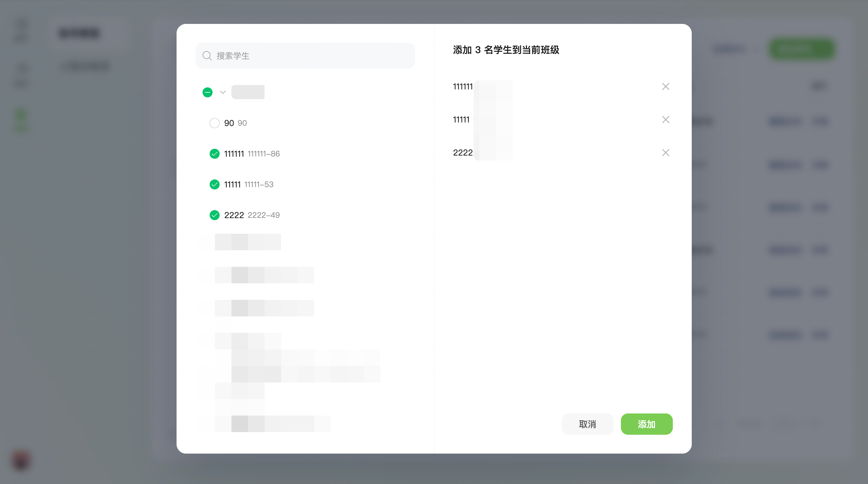Select the 11111-53 student row label

click(258, 184)
